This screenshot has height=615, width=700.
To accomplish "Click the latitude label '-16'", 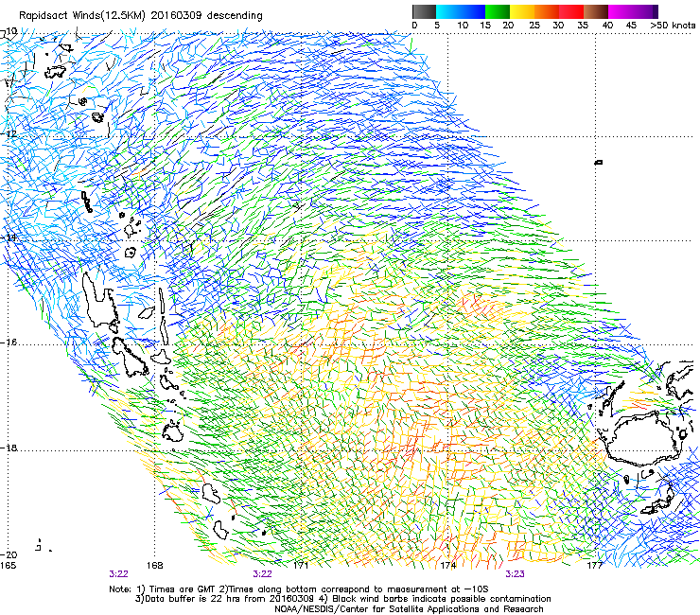I will tap(9, 342).
